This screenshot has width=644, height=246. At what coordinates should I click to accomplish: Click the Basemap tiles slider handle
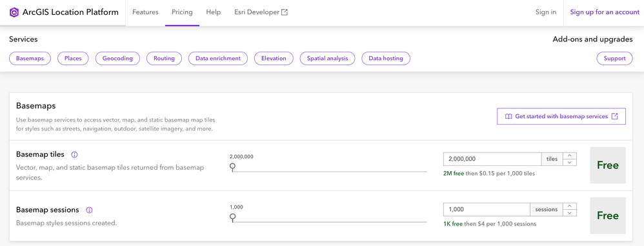(232, 167)
